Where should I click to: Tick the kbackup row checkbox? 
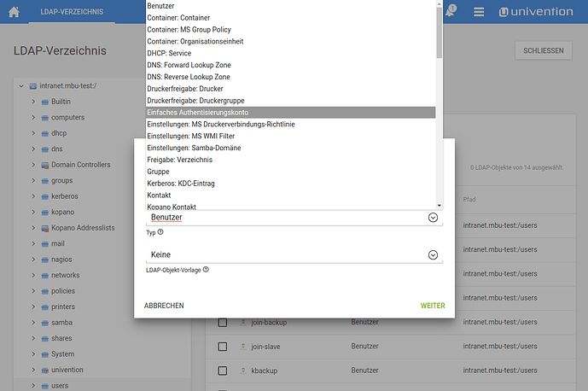223,371
